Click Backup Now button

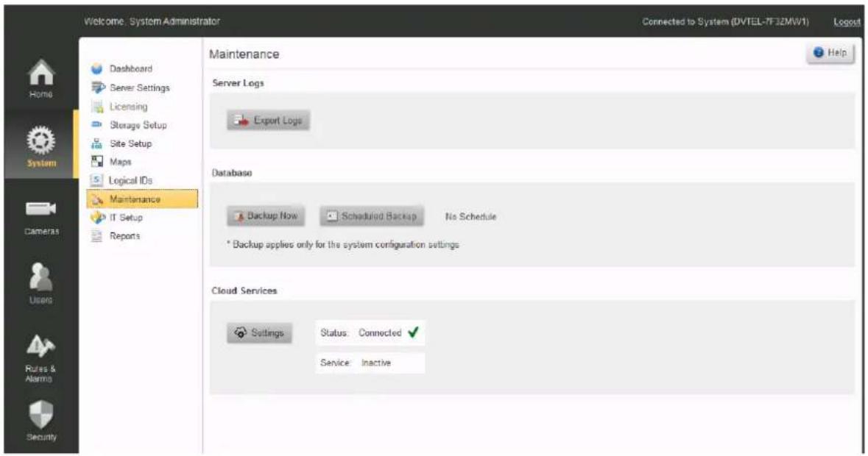click(267, 215)
